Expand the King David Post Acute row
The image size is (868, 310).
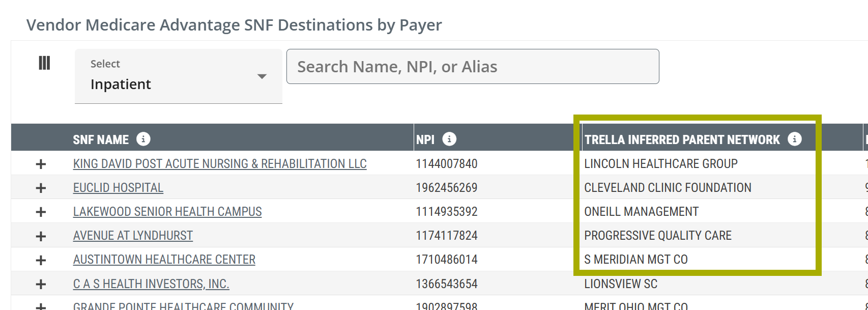(41, 164)
